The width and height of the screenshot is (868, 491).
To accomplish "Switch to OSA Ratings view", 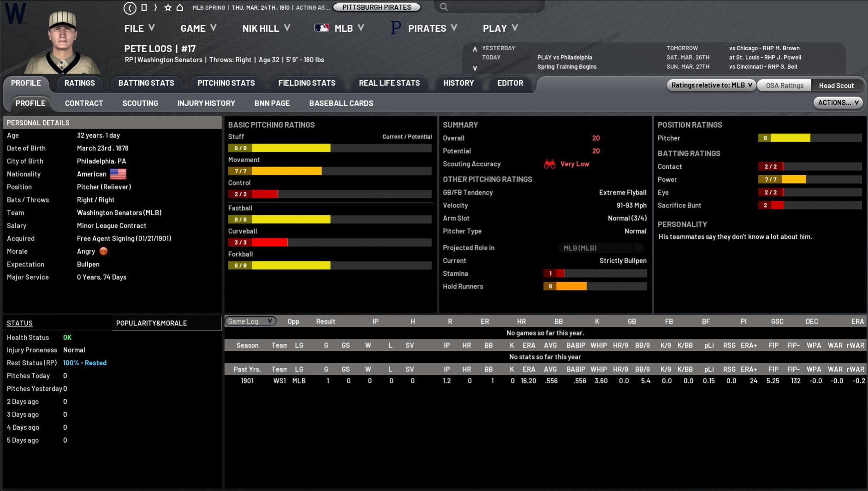I will pos(784,85).
